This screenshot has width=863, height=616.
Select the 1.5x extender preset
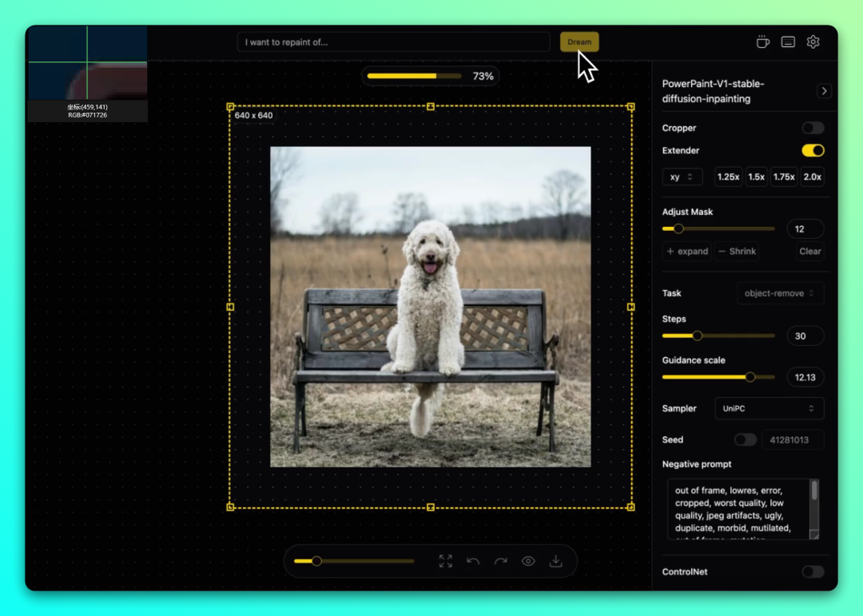(x=756, y=177)
